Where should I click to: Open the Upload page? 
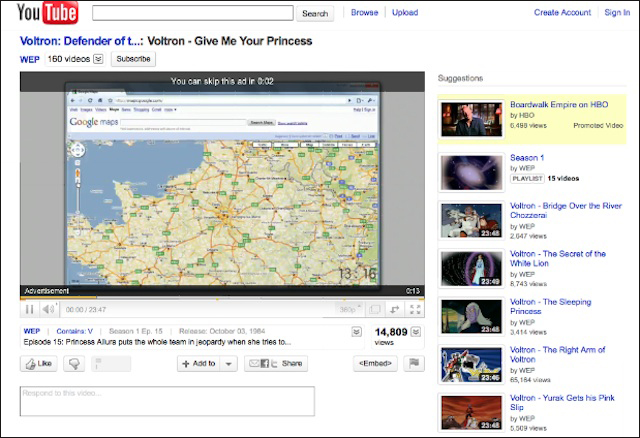tap(405, 13)
